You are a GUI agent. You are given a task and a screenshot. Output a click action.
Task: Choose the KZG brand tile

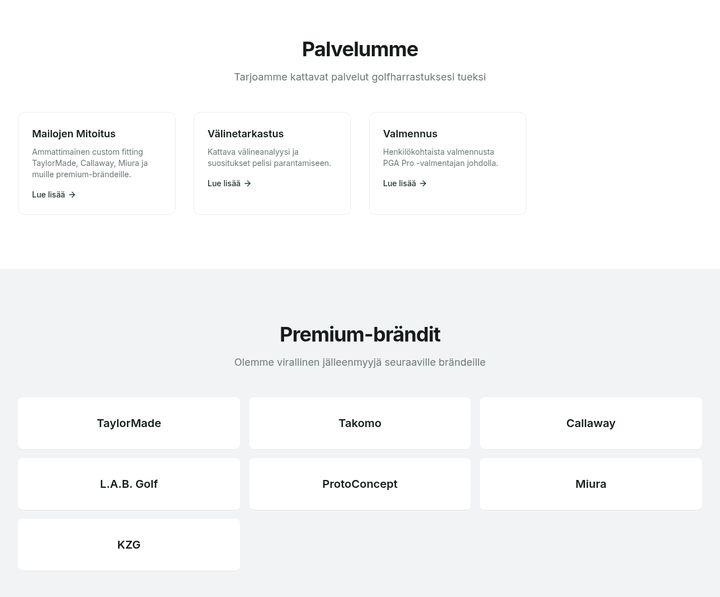click(x=129, y=544)
